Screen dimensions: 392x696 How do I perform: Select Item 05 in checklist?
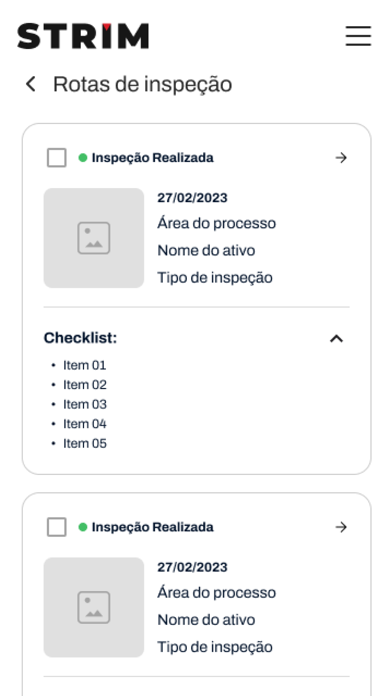click(85, 443)
